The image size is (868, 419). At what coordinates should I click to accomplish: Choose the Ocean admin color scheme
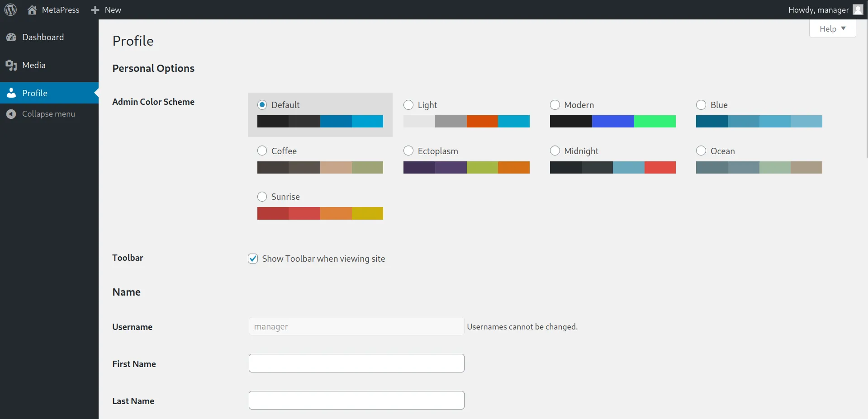tap(701, 151)
